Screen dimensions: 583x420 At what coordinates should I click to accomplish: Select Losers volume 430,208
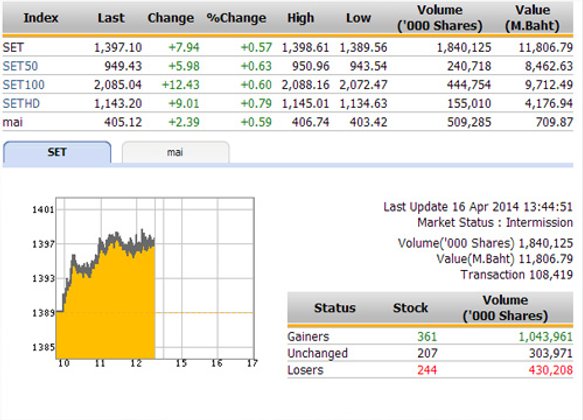click(x=551, y=370)
